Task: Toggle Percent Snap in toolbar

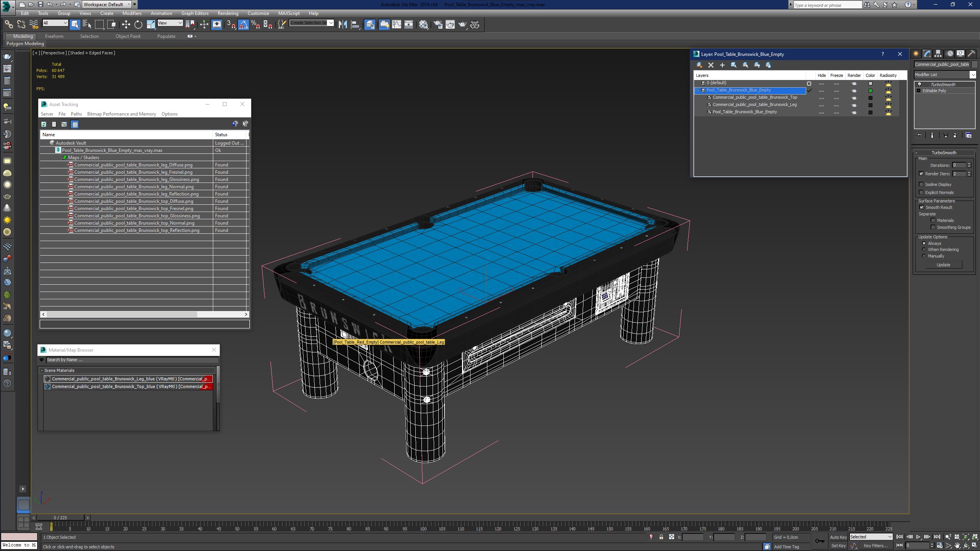Action: point(256,24)
